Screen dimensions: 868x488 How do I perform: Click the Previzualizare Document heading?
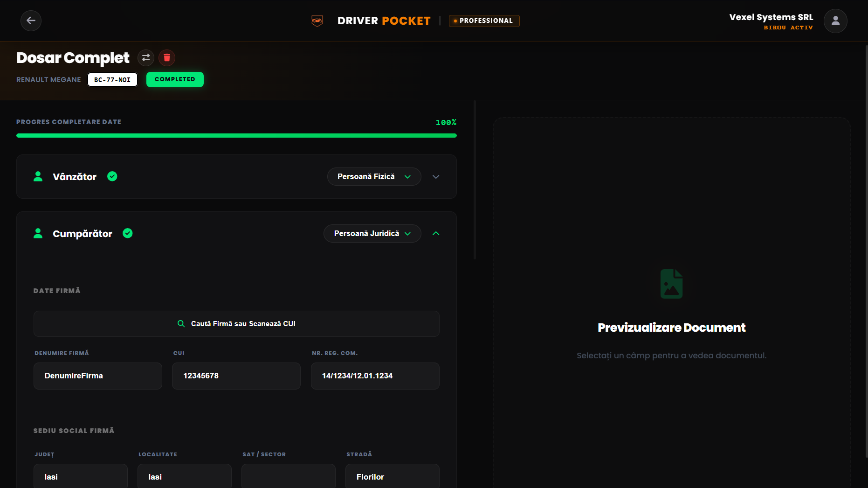672,328
